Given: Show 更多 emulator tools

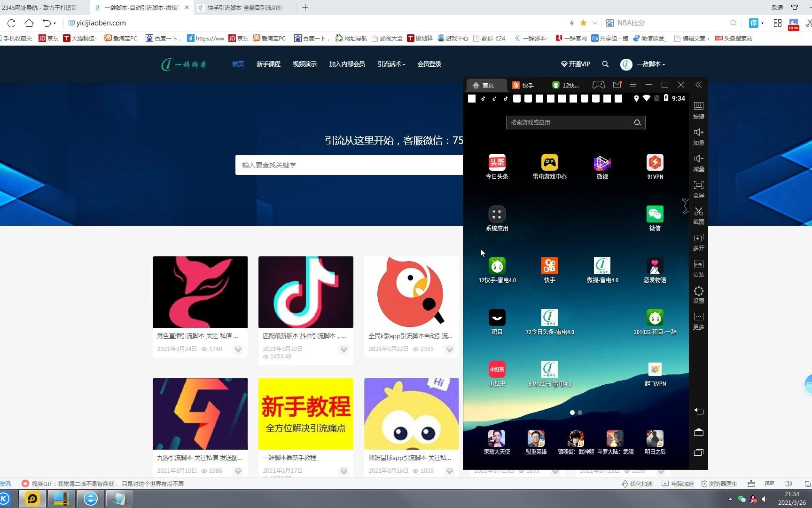Looking at the screenshot, I should pos(699,321).
